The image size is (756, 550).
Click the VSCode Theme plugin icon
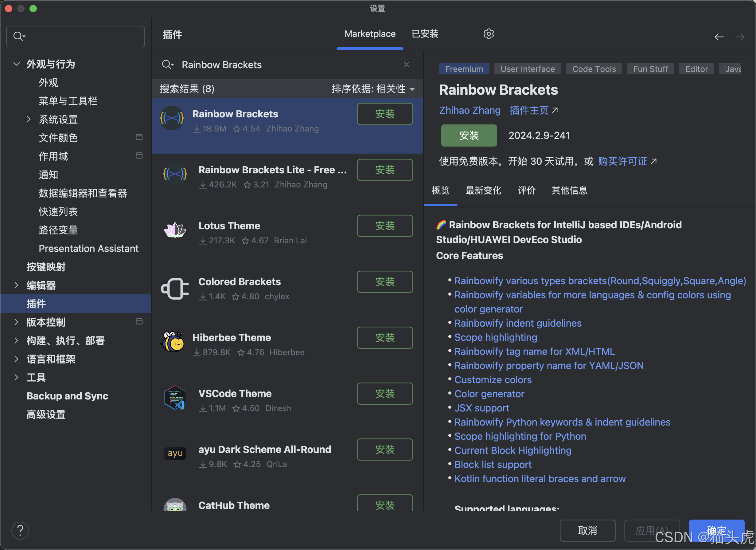(175, 398)
